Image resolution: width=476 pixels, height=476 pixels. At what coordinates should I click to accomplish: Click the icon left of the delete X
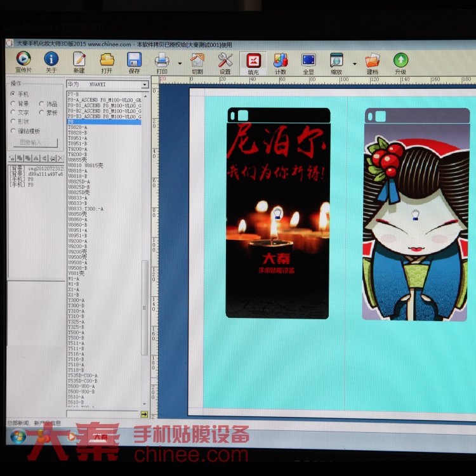coord(53,158)
